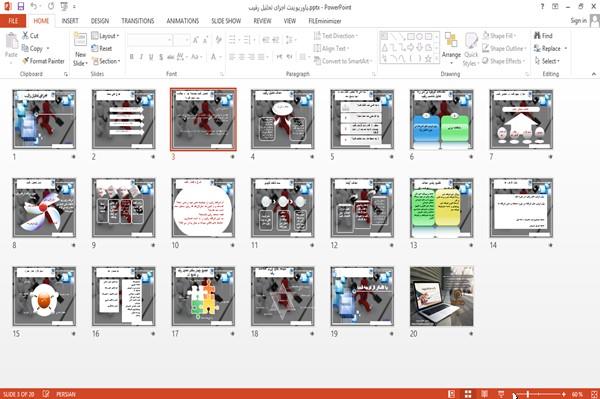Open the Section dropdown
The image size is (600, 399).
106,61
